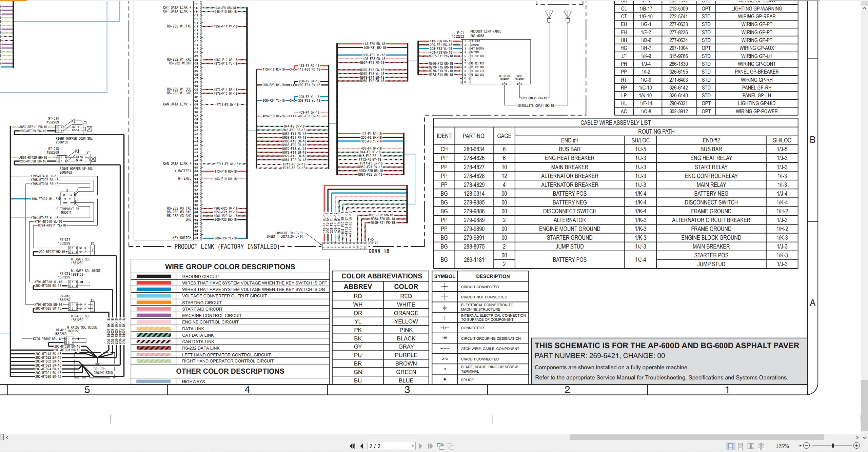Click the 'PANEL GP-BREAKER' row text
Viewport: 868px width, 452px height.
756,72
